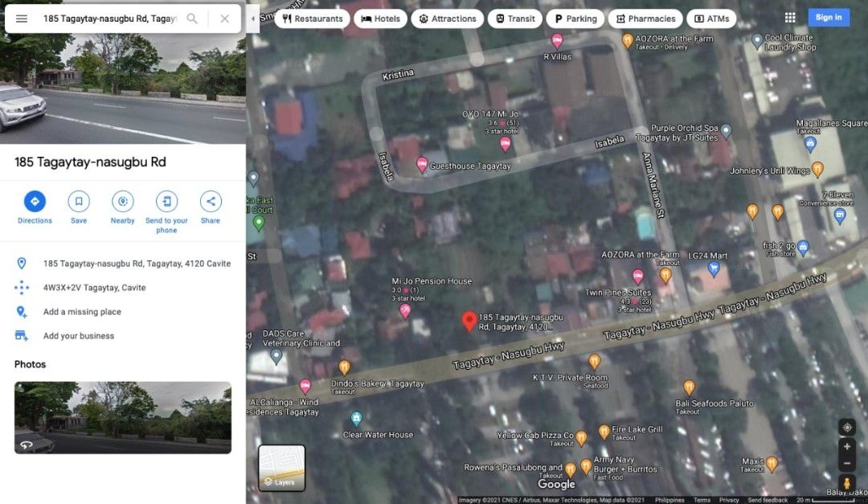Show Attractions on the map

448,18
